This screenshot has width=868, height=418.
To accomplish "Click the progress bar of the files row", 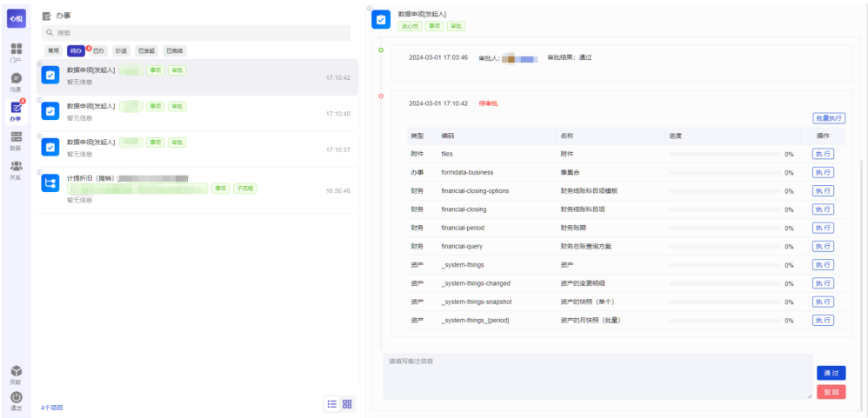I will (x=724, y=154).
